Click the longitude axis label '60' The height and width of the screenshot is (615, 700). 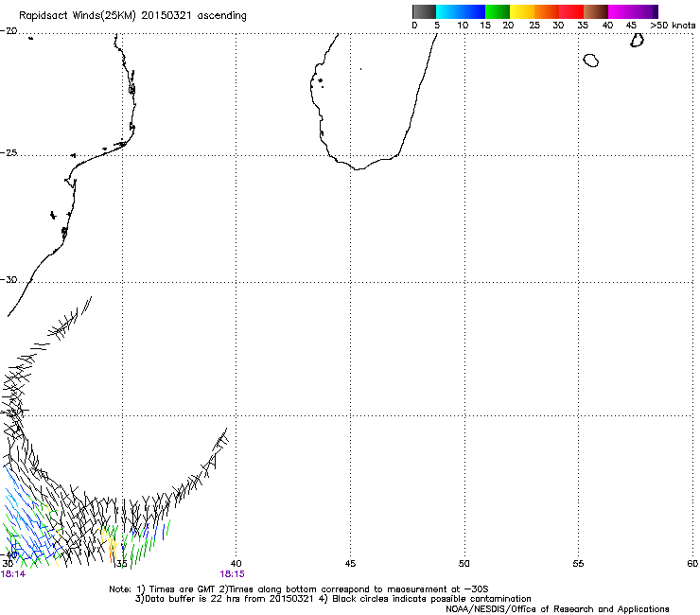pyautogui.click(x=692, y=564)
